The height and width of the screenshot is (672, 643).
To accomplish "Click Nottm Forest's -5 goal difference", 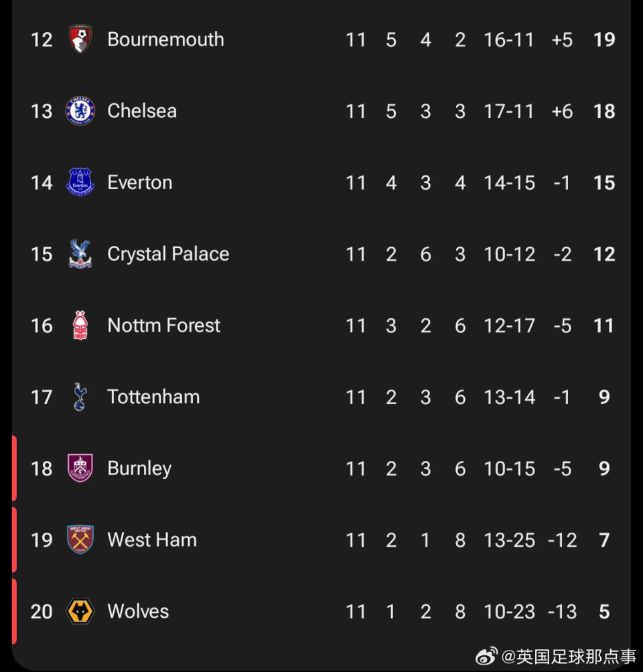I will tap(561, 326).
